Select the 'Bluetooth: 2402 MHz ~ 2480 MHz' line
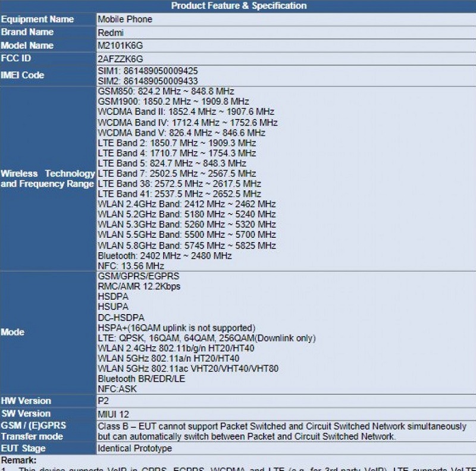Viewport: 476px width, 471px height. 165,256
